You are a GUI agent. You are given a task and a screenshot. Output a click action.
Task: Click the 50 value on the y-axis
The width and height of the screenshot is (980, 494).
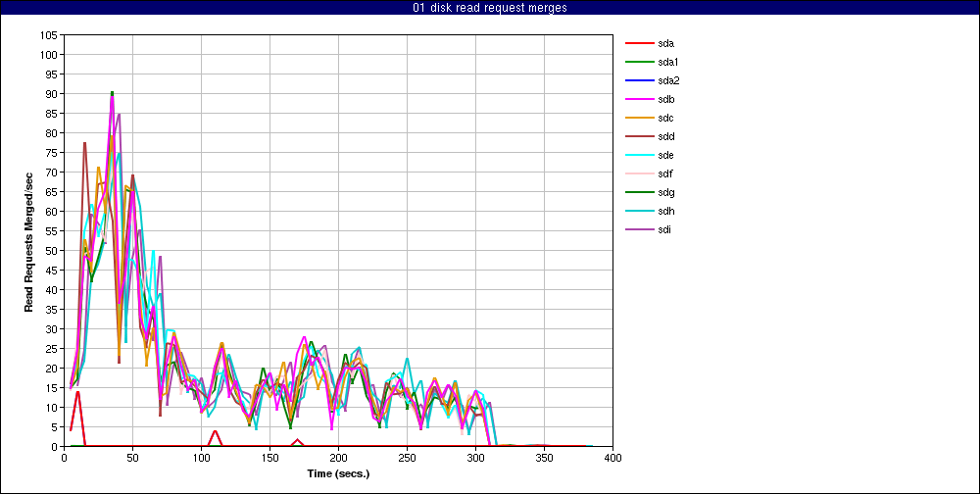tap(53, 251)
